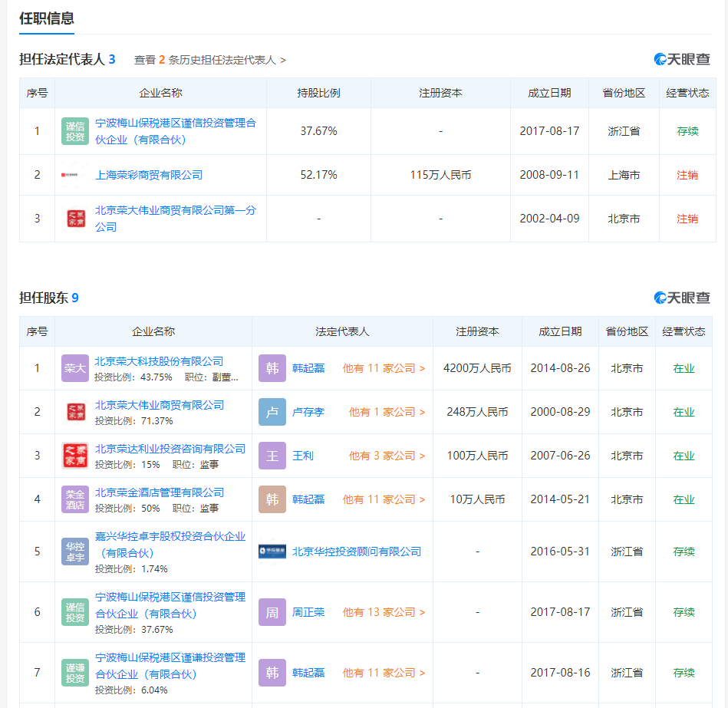Click the 天眼查 logo beside 担任股东

(x=681, y=298)
